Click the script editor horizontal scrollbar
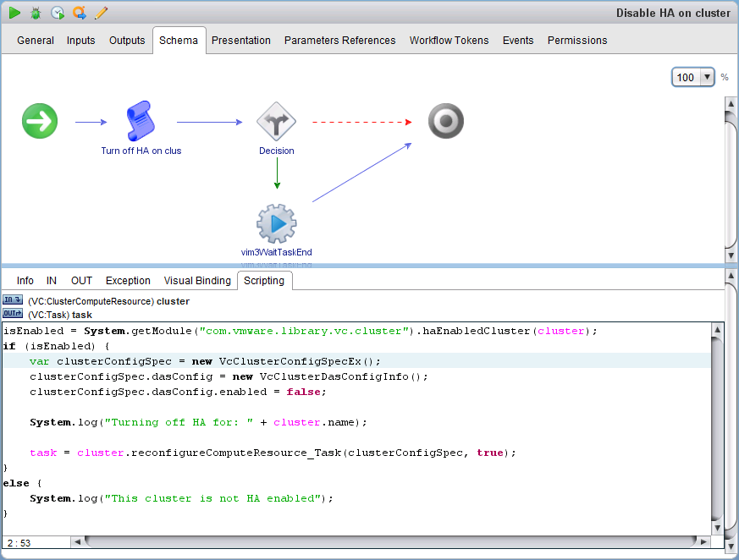Image resolution: width=739 pixels, height=560 pixels. [389, 541]
